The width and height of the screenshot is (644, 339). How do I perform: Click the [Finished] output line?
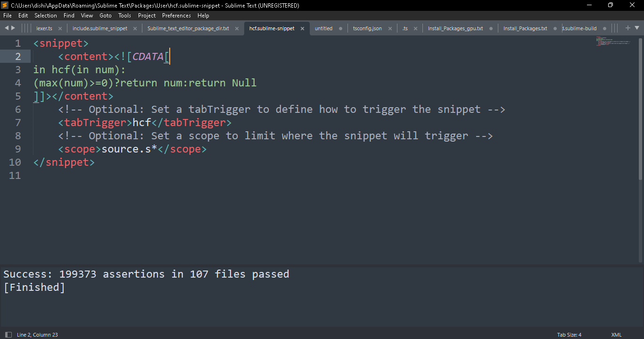[x=34, y=288]
